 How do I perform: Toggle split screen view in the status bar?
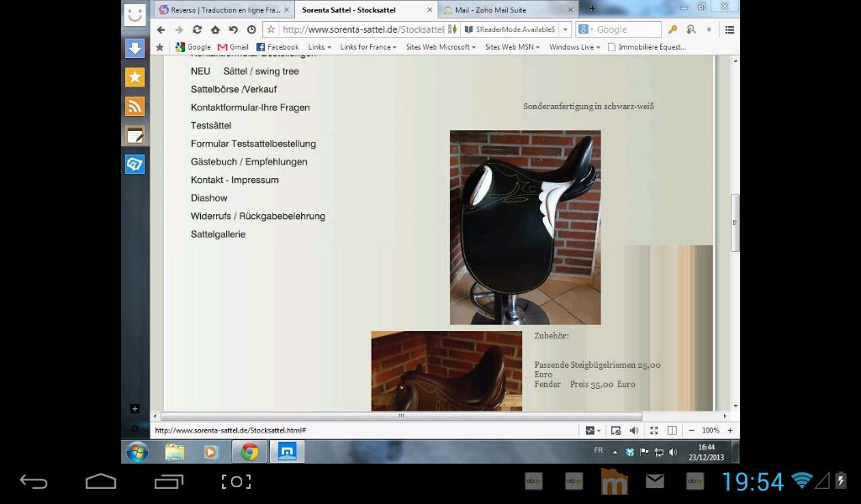[x=672, y=430]
